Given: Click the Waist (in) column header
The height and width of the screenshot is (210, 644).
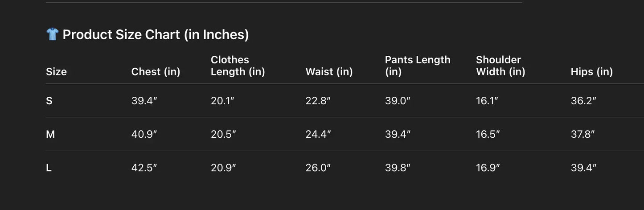Looking at the screenshot, I should pyautogui.click(x=329, y=72).
